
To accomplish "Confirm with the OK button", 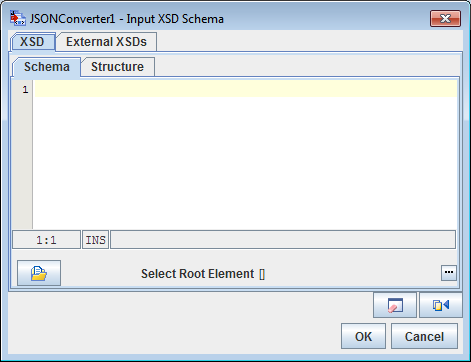I will (x=363, y=336).
